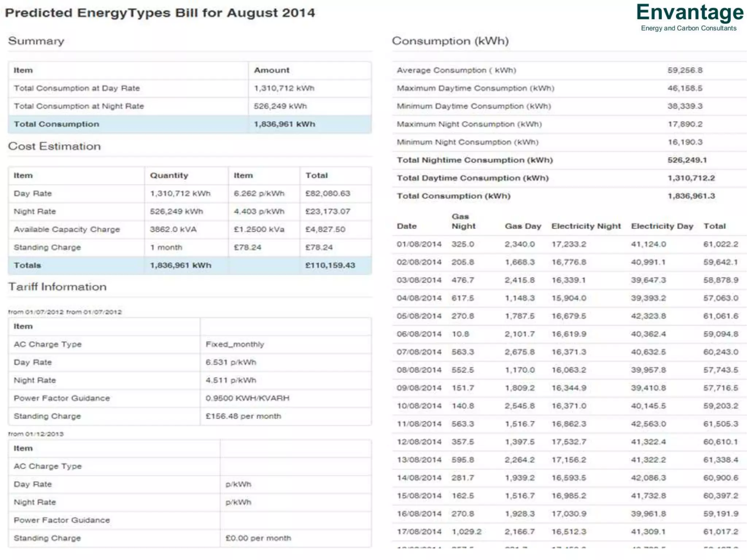Click the Electricity Night column header
This screenshot has width=747, height=560.
click(586, 226)
